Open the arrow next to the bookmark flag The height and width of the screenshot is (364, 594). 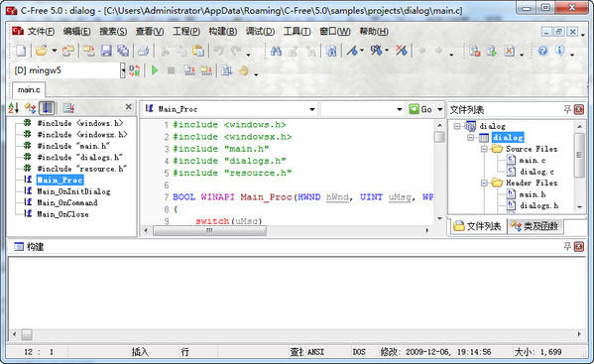(362, 50)
